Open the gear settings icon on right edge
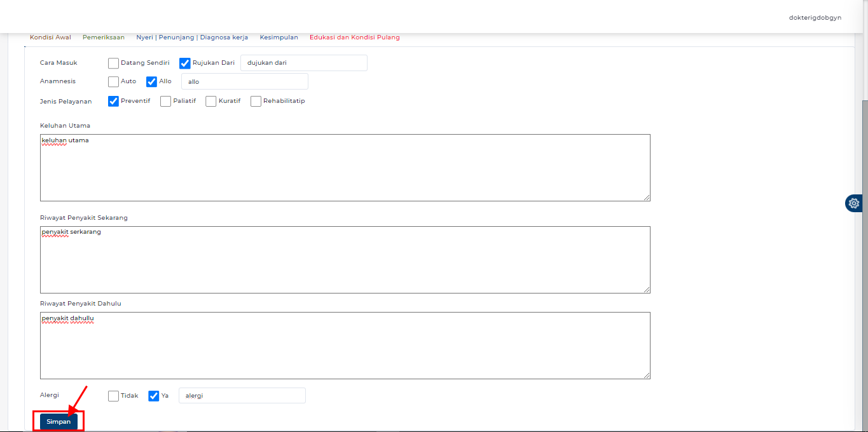Image resolution: width=868 pixels, height=432 pixels. click(x=853, y=203)
